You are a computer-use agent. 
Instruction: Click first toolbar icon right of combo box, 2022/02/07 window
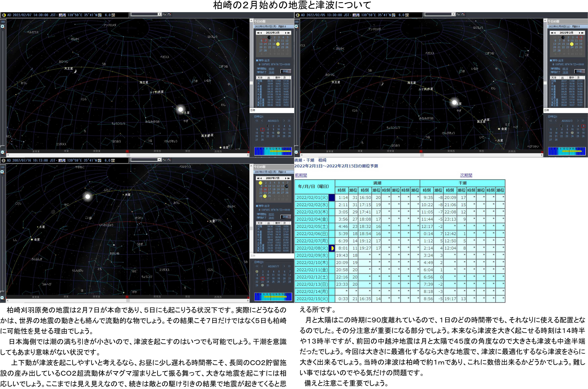point(164,14)
